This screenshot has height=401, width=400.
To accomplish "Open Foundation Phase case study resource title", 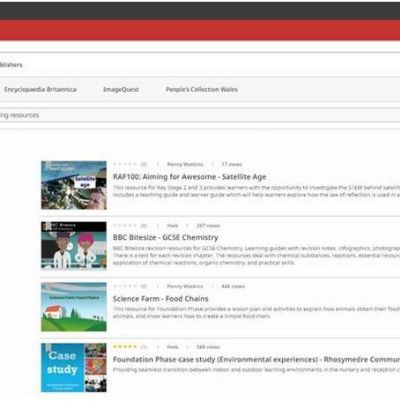I will (256, 359).
